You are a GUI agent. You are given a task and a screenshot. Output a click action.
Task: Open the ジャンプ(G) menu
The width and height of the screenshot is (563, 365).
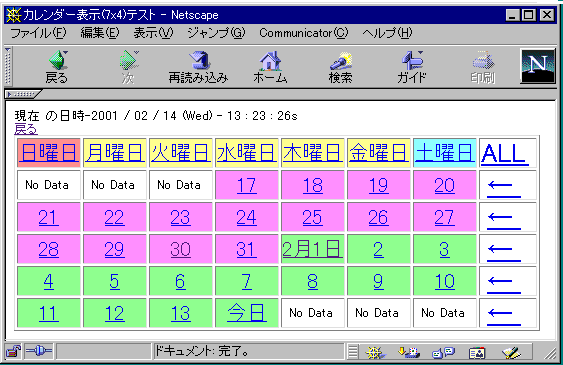pyautogui.click(x=216, y=33)
